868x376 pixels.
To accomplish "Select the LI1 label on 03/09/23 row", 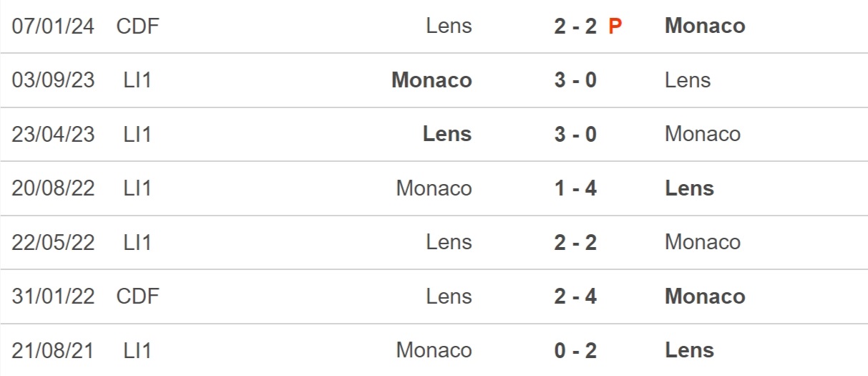I will click(x=137, y=80).
